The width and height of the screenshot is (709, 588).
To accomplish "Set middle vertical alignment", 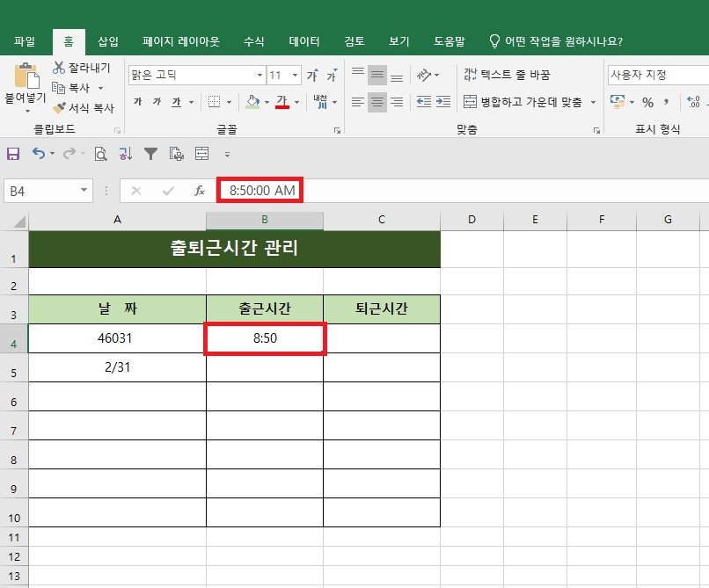I will click(x=377, y=75).
